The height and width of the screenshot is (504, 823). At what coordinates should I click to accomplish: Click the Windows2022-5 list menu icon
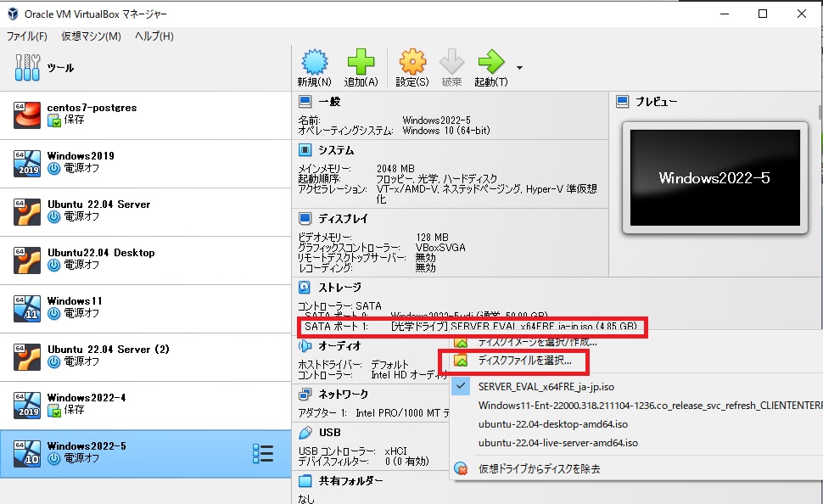click(263, 454)
